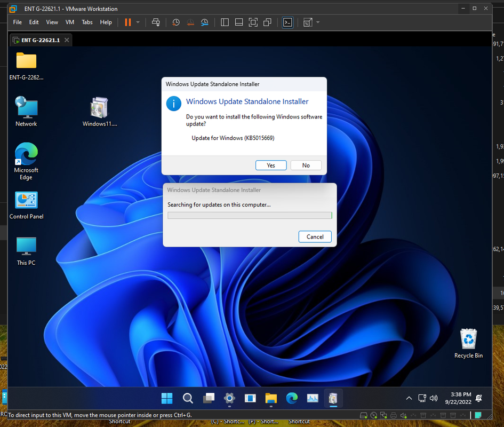Close the ENT G-22621.1 tab
Image resolution: width=504 pixels, height=427 pixels.
click(x=67, y=40)
